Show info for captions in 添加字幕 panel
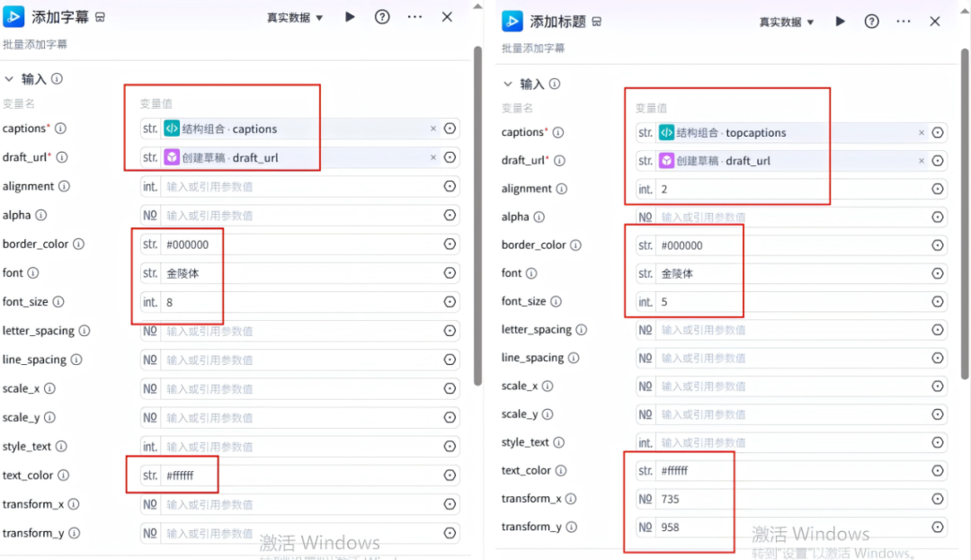971x560 pixels. point(61,128)
